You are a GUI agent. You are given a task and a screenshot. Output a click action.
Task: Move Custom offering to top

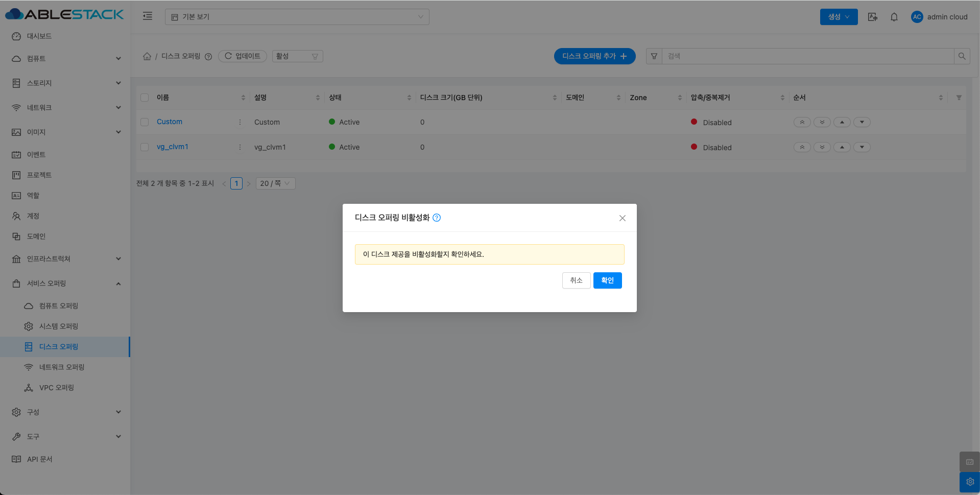[x=802, y=122]
